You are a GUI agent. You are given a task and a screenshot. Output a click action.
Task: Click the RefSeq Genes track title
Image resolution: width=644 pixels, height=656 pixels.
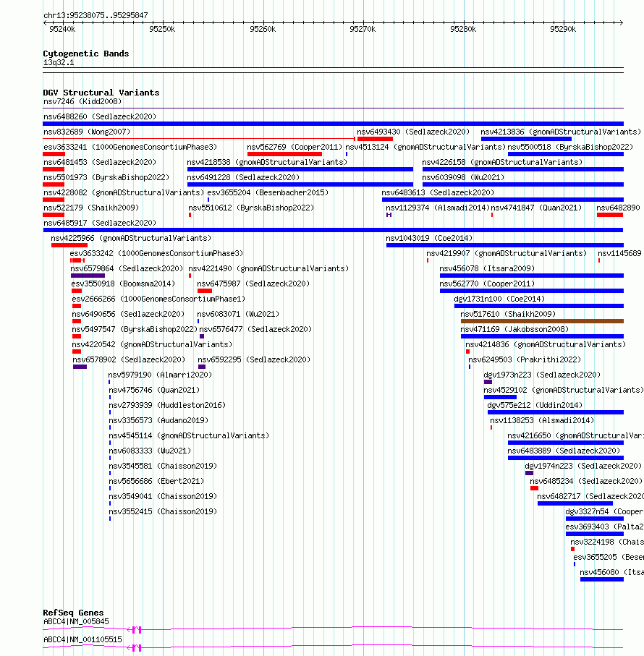click(x=73, y=613)
